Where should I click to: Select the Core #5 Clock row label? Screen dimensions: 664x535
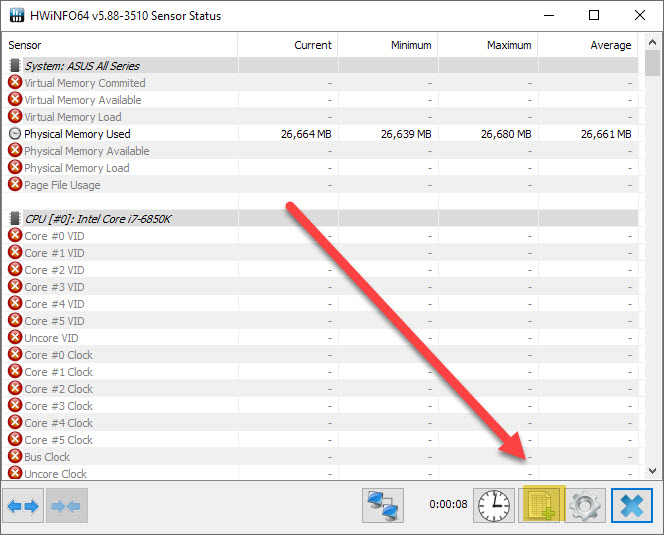point(58,440)
